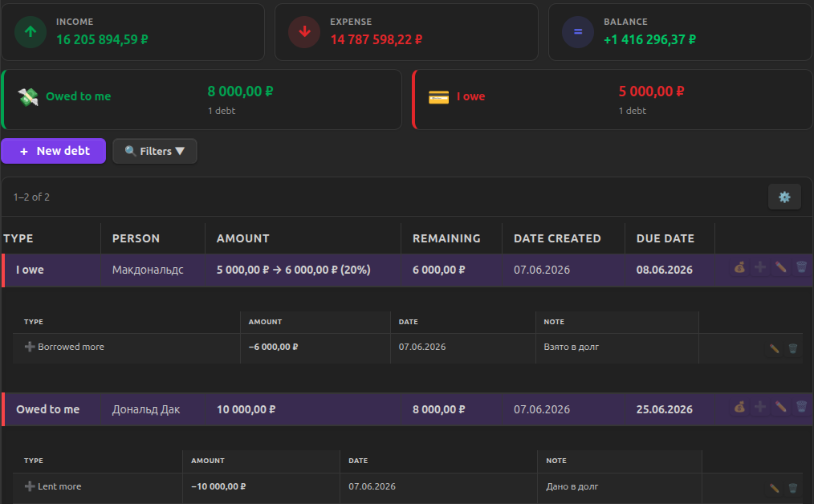
Task: Click money bag icon for Макдональдс debt
Action: pos(739,268)
